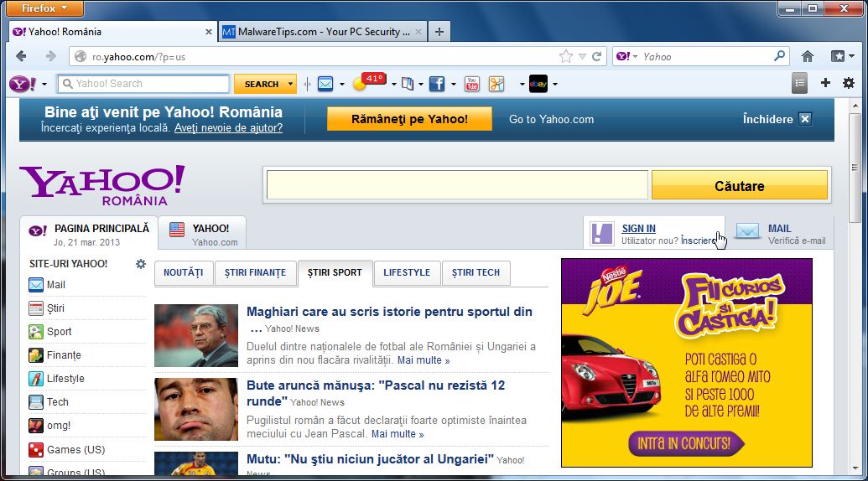Screen dimensions: 868x481
Task: Click the Games (US) sidebar icon
Action: [36, 449]
